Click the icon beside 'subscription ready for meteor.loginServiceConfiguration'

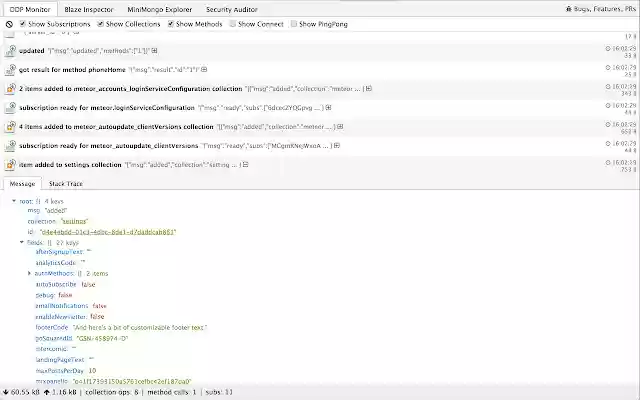[x=10, y=108]
